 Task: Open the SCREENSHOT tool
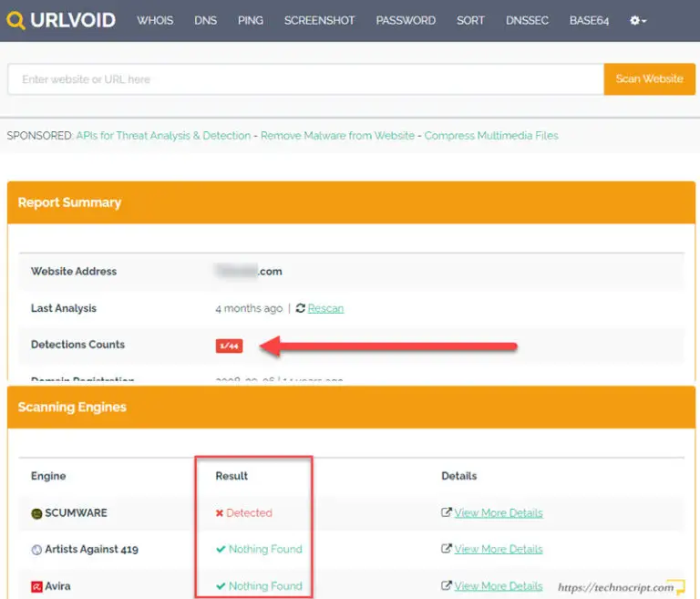point(318,20)
